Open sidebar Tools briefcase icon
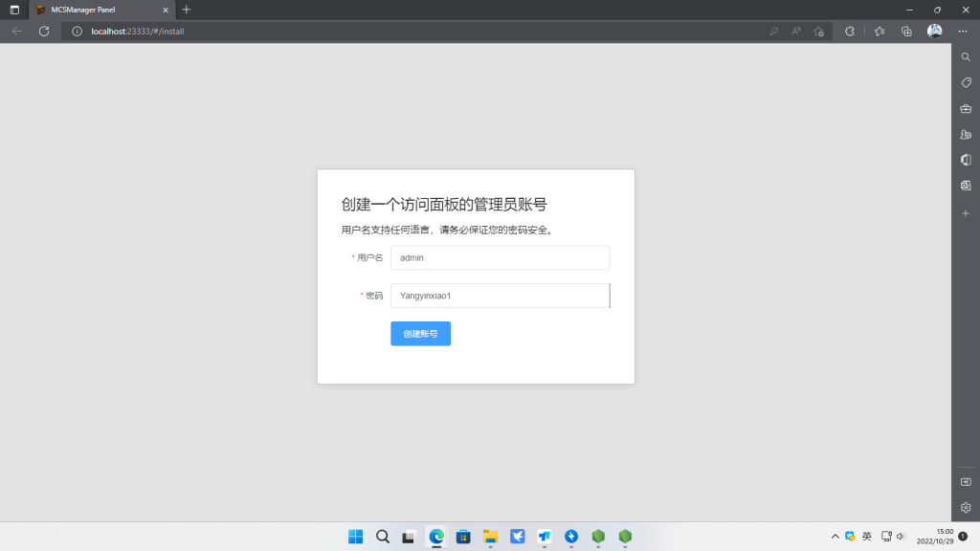Viewport: 980px width, 551px height. [x=966, y=109]
